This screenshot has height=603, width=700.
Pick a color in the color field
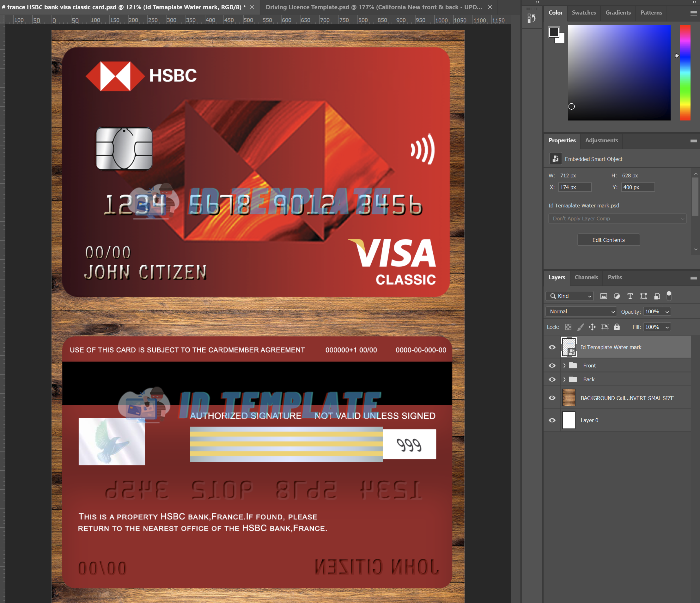point(619,72)
